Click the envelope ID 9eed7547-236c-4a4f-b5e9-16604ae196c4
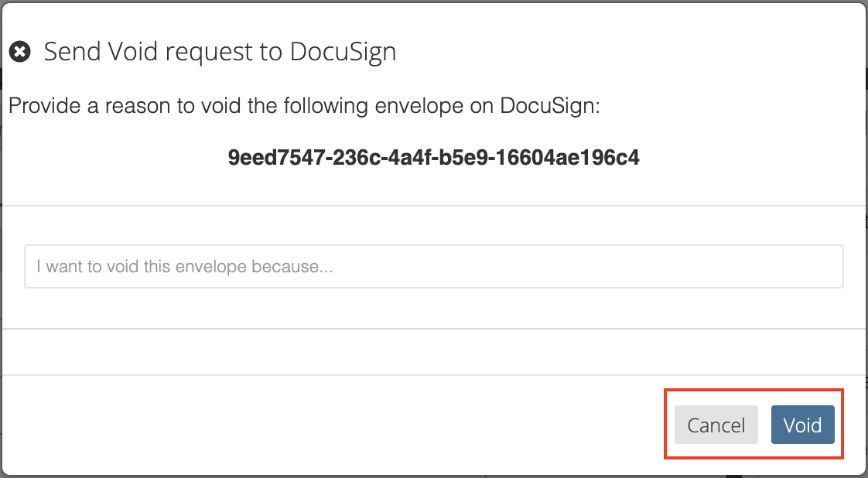868x478 pixels. pos(433,158)
